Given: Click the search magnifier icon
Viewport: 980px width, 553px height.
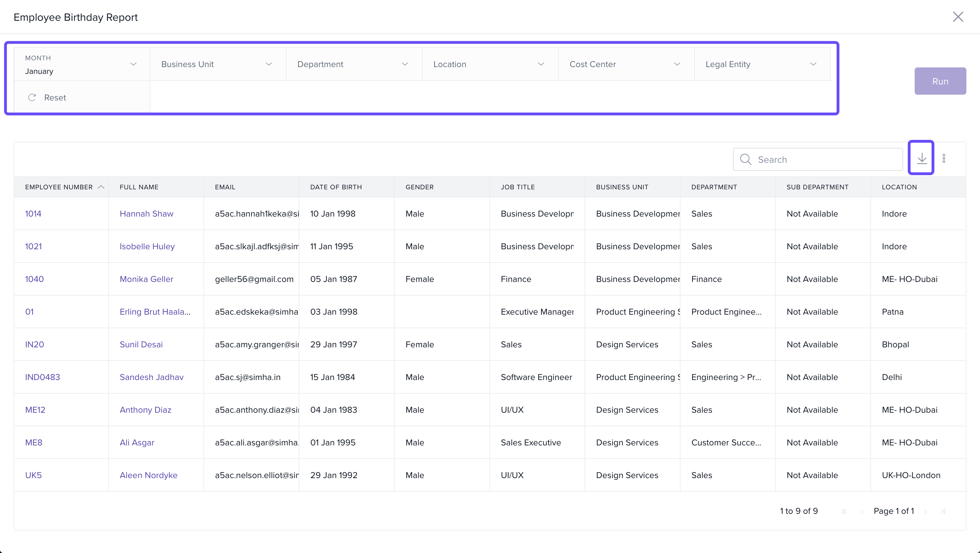Looking at the screenshot, I should (745, 159).
